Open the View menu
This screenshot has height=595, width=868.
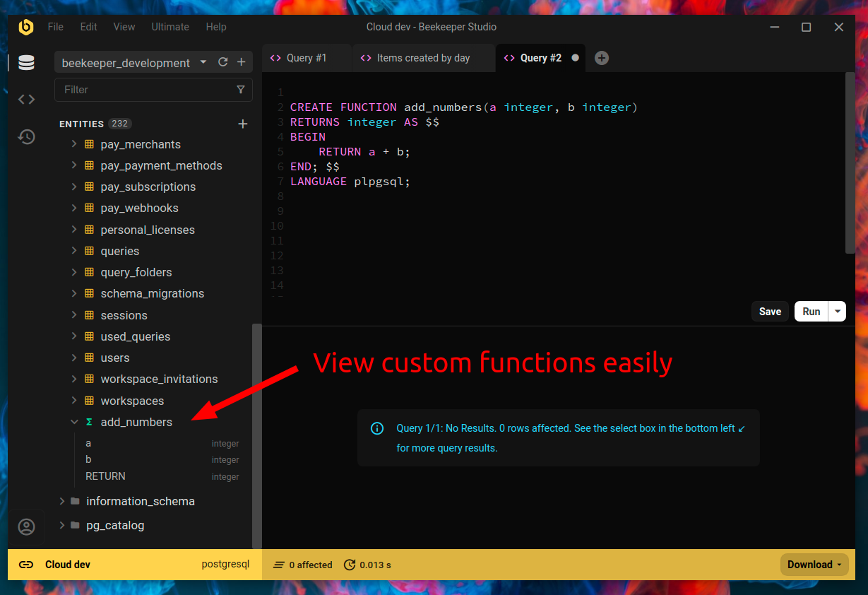[x=124, y=27]
